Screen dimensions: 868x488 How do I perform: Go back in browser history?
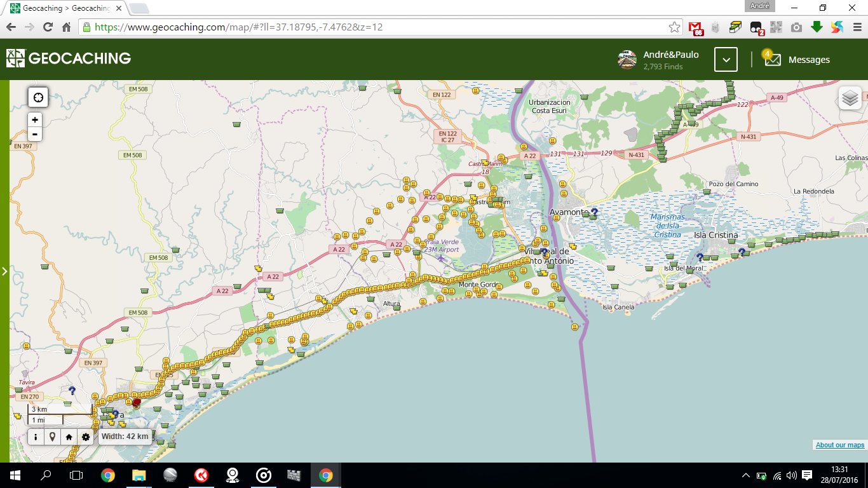tap(11, 27)
